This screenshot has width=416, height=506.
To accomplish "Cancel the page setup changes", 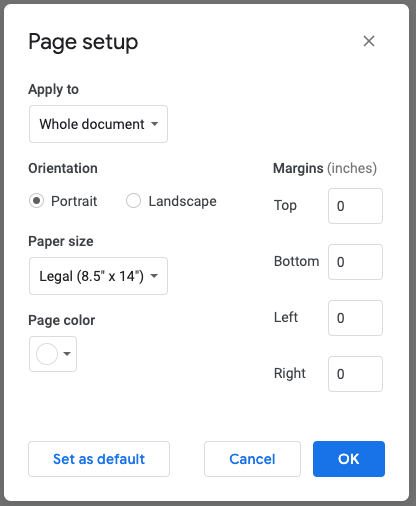I will pos(252,459).
